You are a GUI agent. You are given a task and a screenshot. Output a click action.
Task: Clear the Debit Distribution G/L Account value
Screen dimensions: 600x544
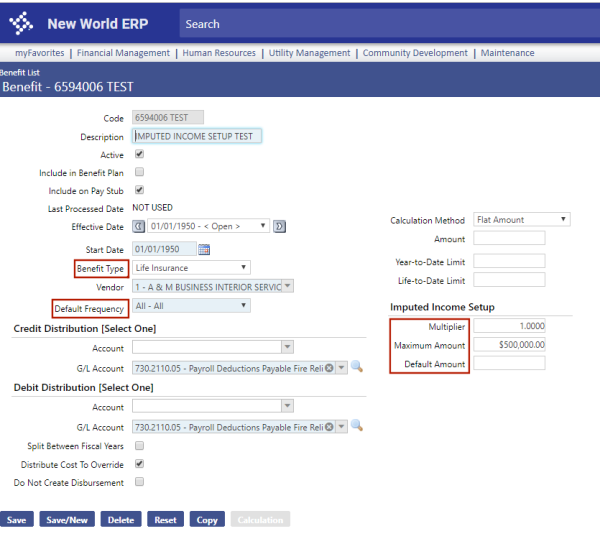[x=329, y=427]
